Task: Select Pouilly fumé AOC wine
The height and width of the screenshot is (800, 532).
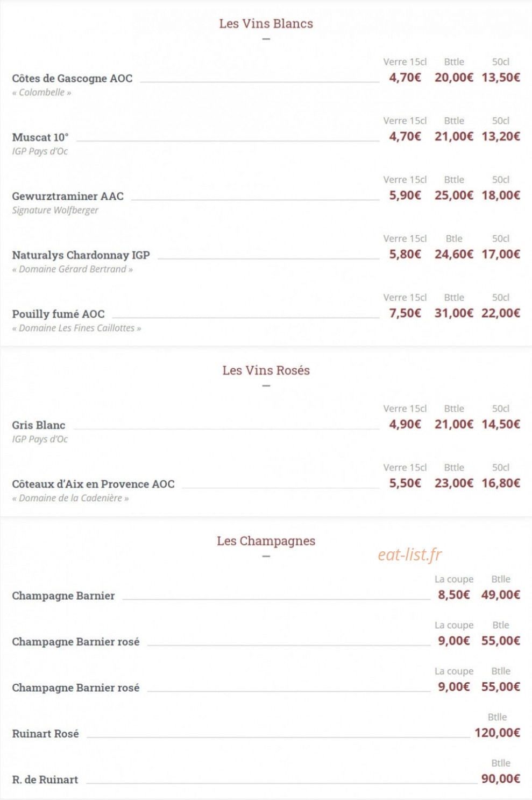Action: click(58, 314)
